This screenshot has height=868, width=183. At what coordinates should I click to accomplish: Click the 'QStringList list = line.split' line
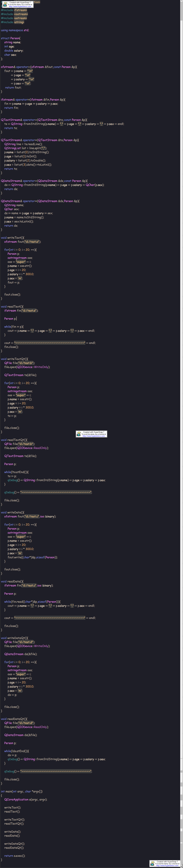pos(26,148)
